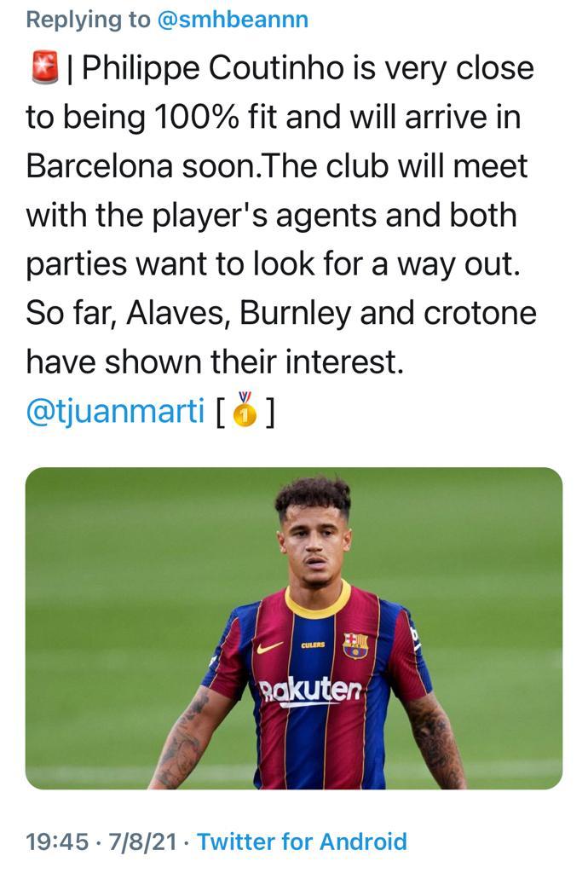Click the 19:45 tweet timestamp
The image size is (588, 873).
pyautogui.click(x=57, y=842)
